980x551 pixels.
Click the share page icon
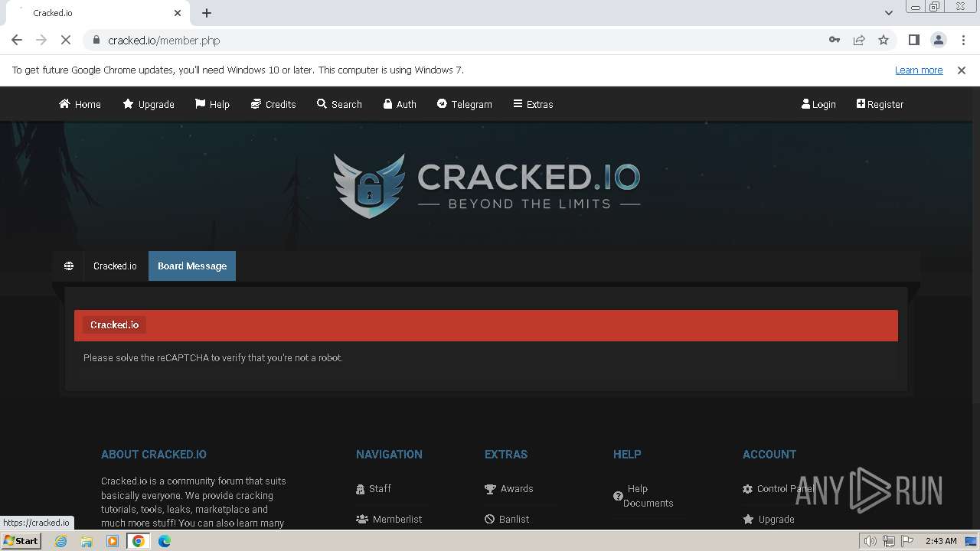tap(859, 40)
